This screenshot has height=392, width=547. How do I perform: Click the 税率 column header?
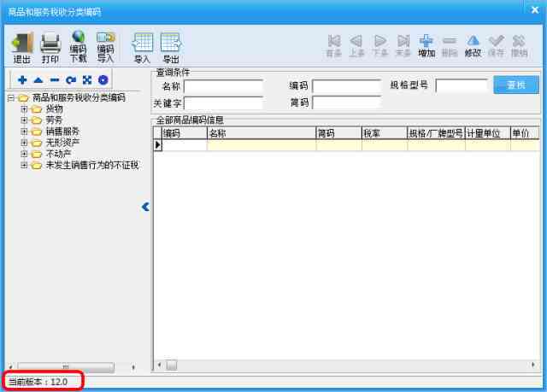click(x=385, y=133)
